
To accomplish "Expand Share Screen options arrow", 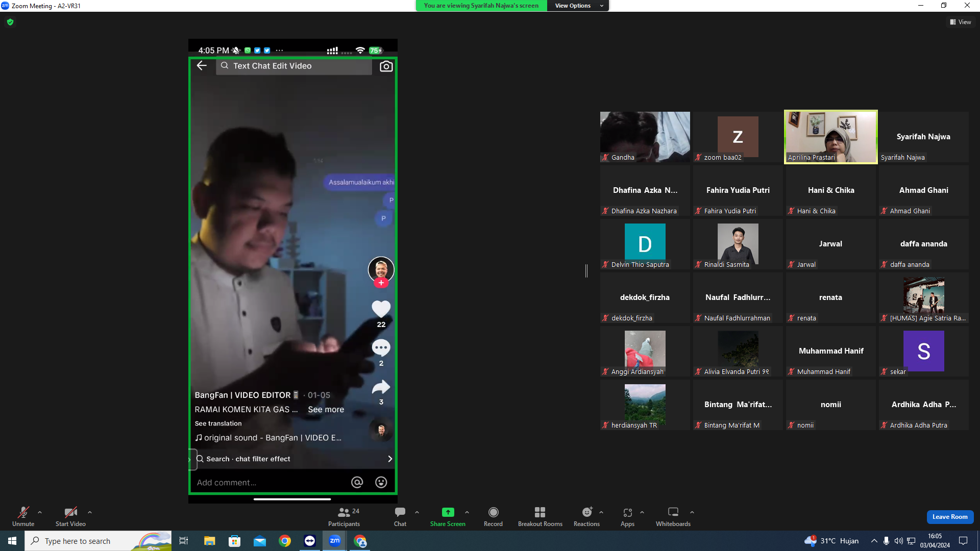I will 467,512.
